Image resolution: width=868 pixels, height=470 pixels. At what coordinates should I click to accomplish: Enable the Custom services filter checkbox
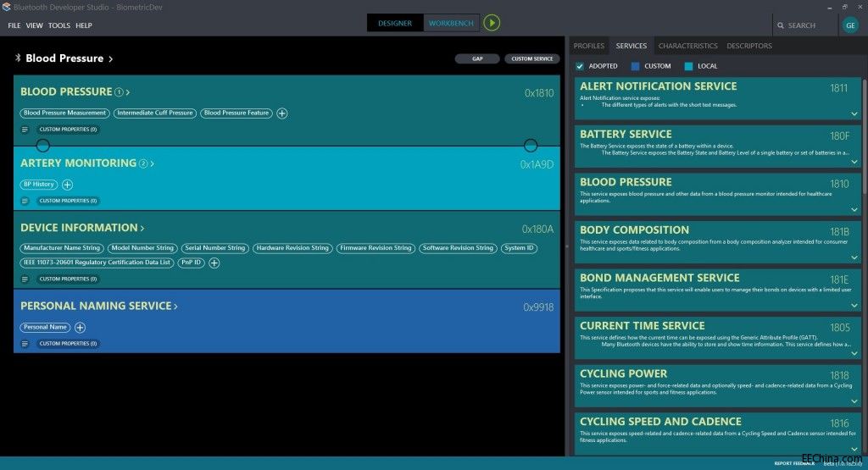point(636,66)
